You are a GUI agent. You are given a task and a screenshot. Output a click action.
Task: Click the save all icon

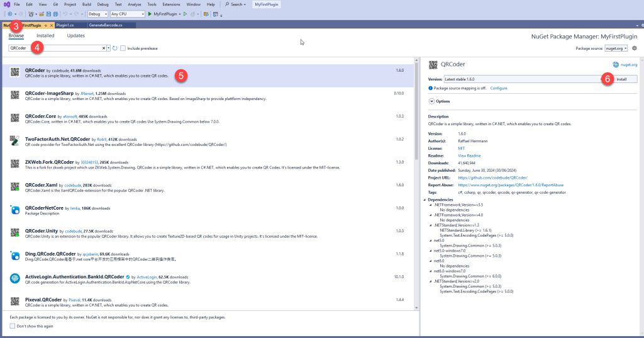click(55, 14)
